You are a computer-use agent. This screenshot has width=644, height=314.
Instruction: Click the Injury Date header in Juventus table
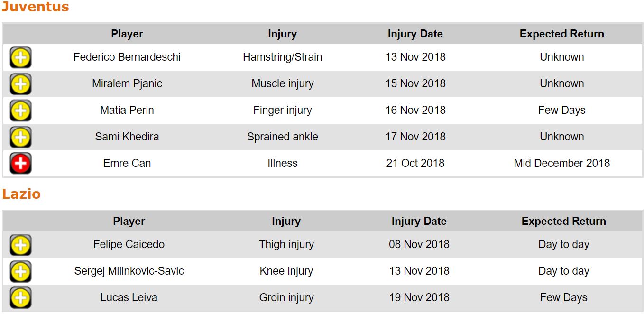click(415, 34)
